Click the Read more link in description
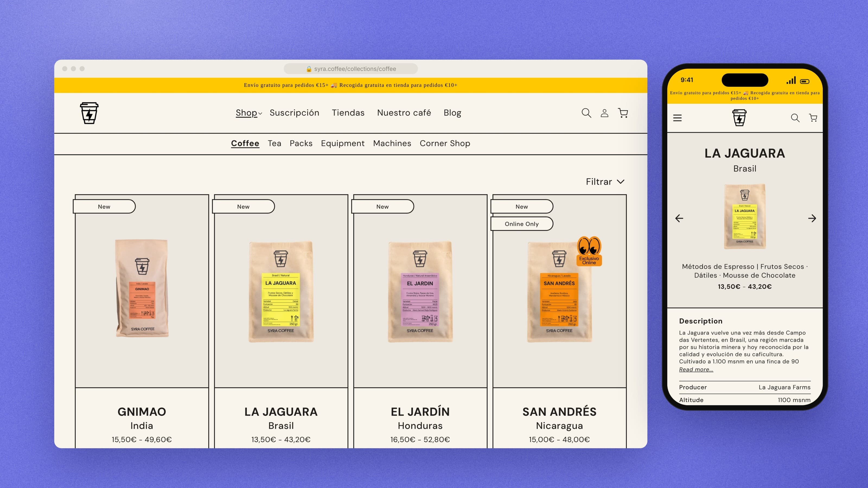Image resolution: width=868 pixels, height=488 pixels. (x=696, y=370)
